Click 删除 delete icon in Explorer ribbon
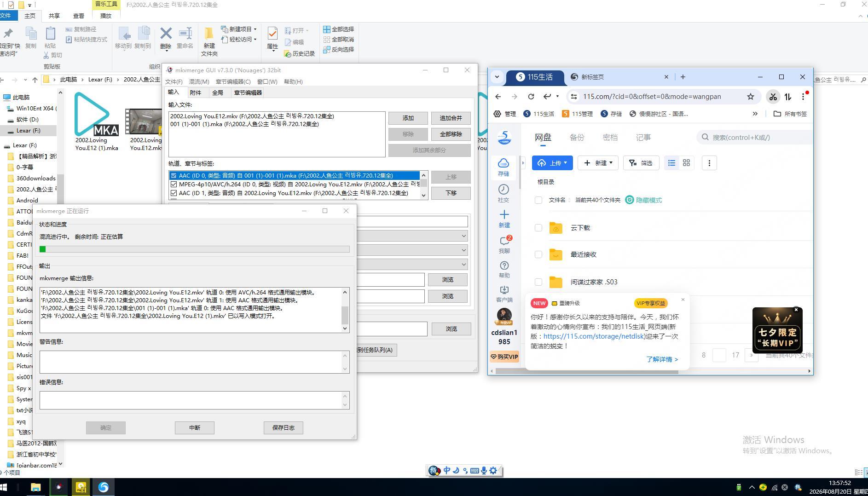The height and width of the screenshot is (496, 868). pyautogui.click(x=166, y=38)
